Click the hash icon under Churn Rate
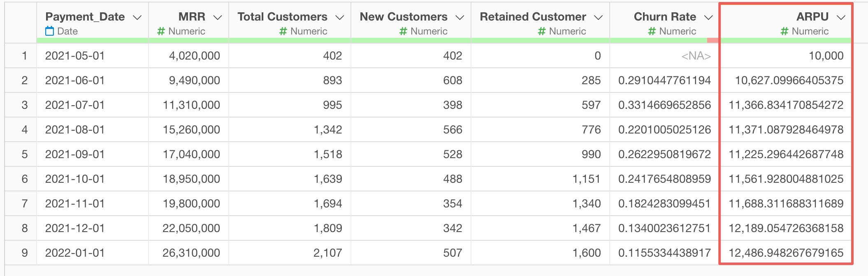 (x=652, y=31)
